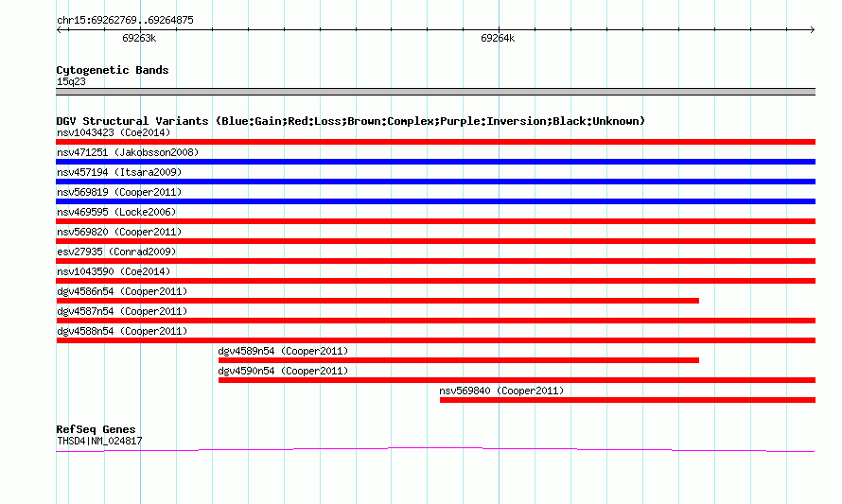Click the chr15:69262769..69264875 coordinate label
842x504 pixels.
tap(125, 21)
